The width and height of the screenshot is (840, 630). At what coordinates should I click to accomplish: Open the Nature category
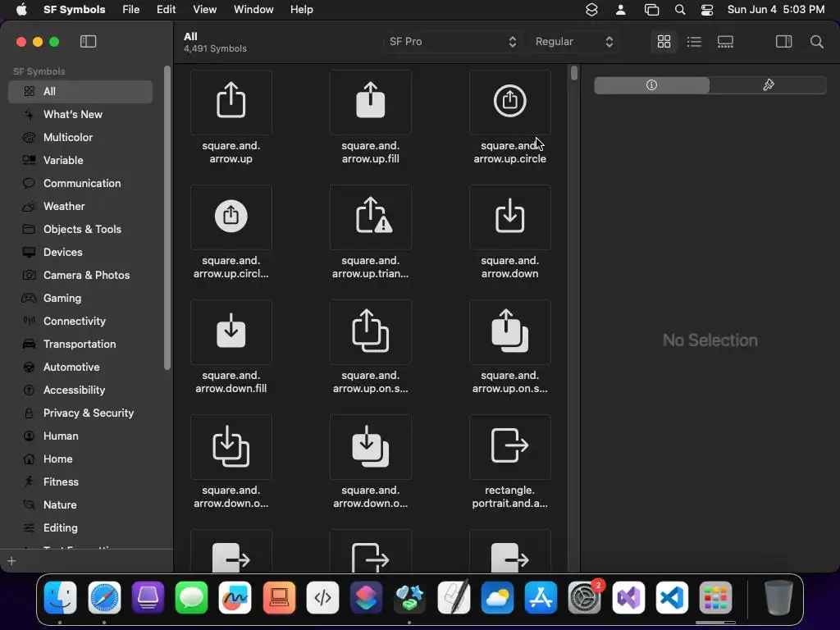pyautogui.click(x=80, y=505)
